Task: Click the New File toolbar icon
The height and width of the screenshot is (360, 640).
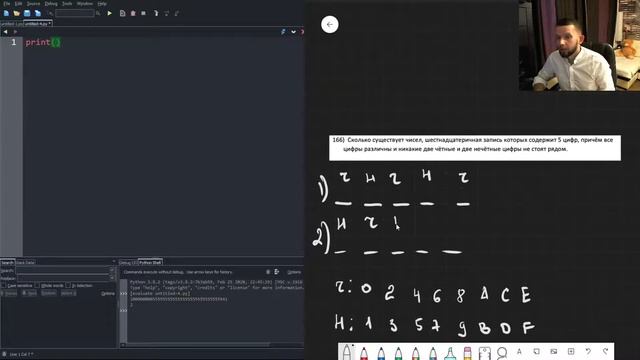Action: pyautogui.click(x=6, y=13)
